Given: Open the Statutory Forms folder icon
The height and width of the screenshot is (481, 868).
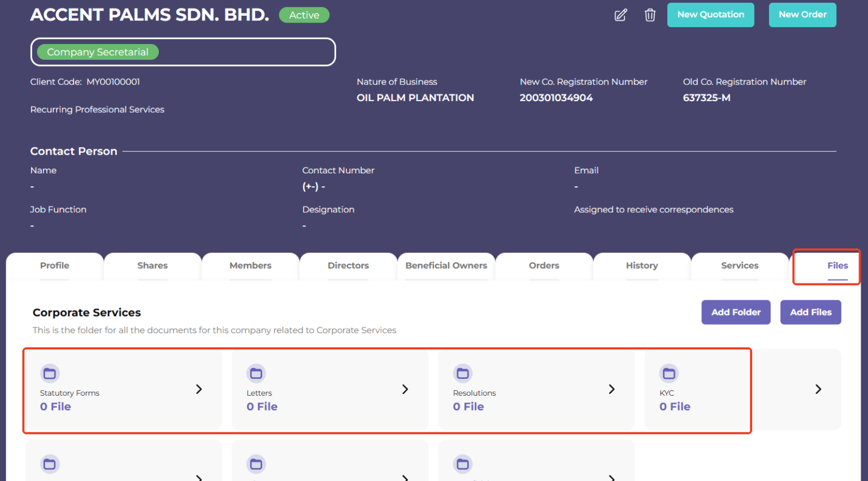Looking at the screenshot, I should pos(50,373).
